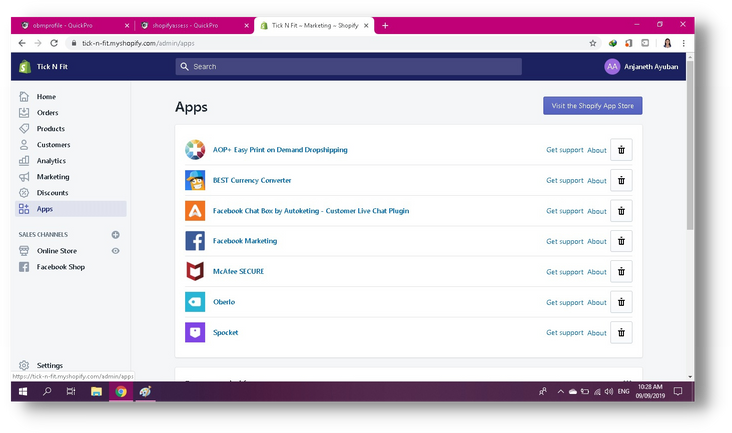Image resolution: width=732 pixels, height=433 pixels.
Task: Delete the Spocket app
Action: pyautogui.click(x=621, y=333)
